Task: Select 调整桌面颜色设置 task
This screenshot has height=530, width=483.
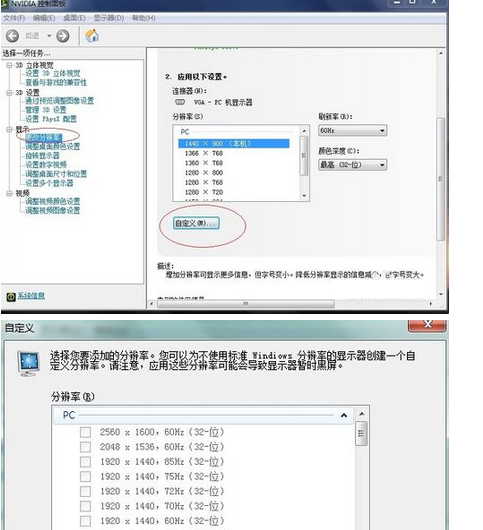Action: coord(53,146)
